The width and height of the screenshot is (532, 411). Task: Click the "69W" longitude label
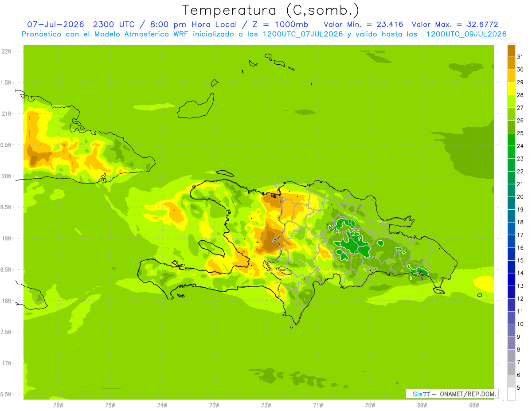point(422,405)
